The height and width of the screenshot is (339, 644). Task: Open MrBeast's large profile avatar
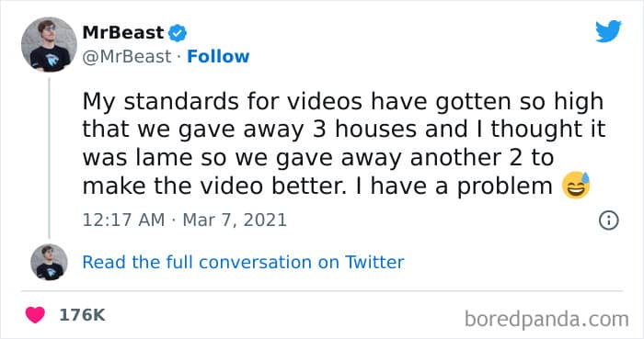(49, 45)
